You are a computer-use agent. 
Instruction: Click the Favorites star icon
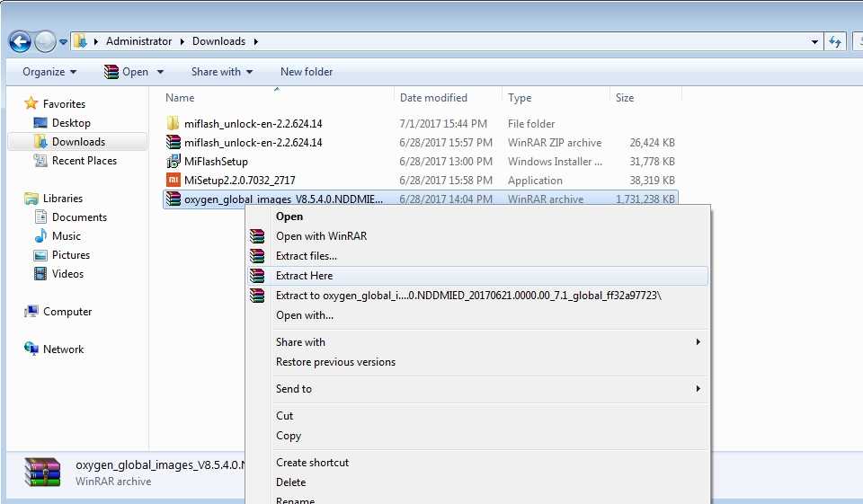31,103
